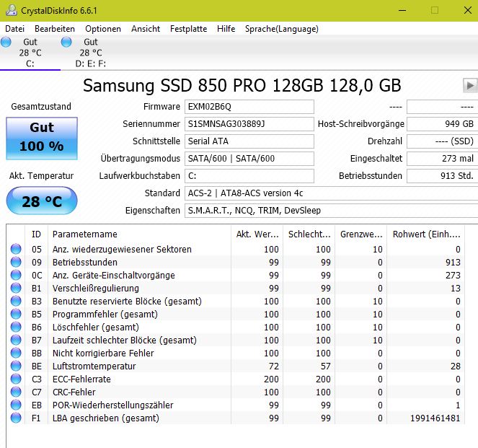Click status orb of Programmfehler row
Viewport: 478px width, 448px height.
coord(16,314)
